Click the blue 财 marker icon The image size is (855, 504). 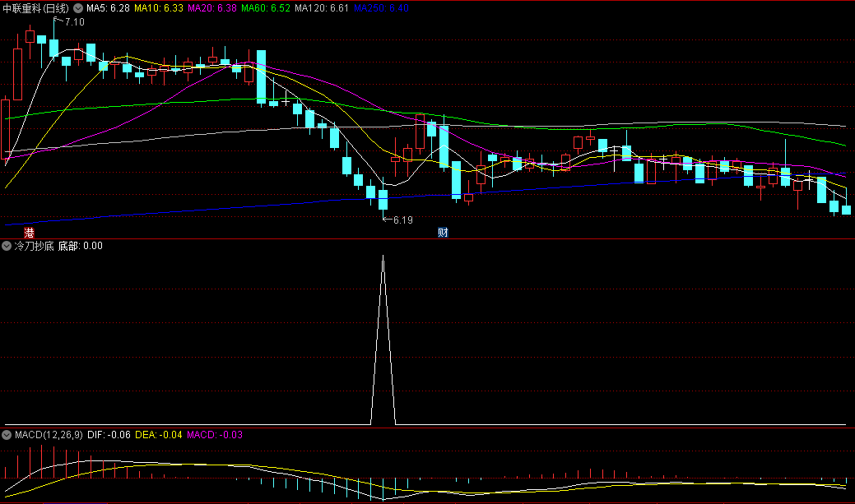443,233
